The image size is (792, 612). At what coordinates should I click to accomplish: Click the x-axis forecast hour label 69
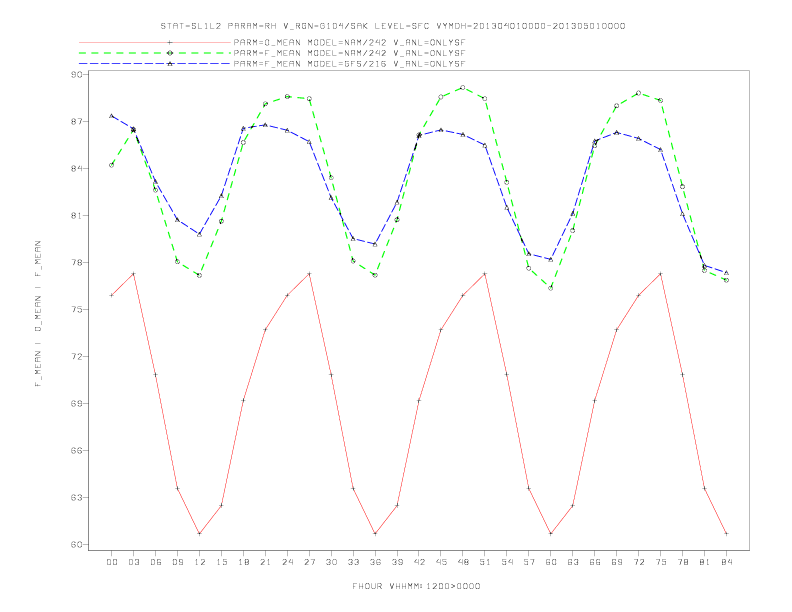(x=617, y=562)
